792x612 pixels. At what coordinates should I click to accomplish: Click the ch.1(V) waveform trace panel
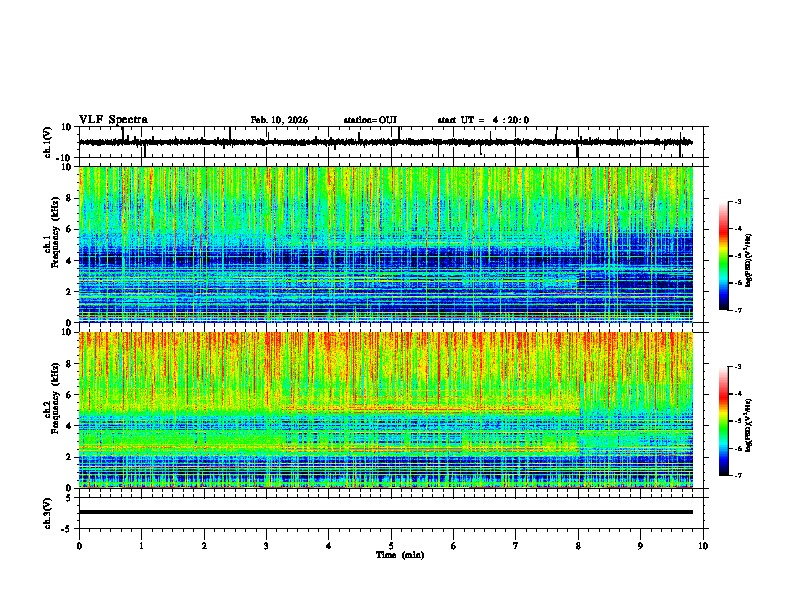(x=391, y=142)
